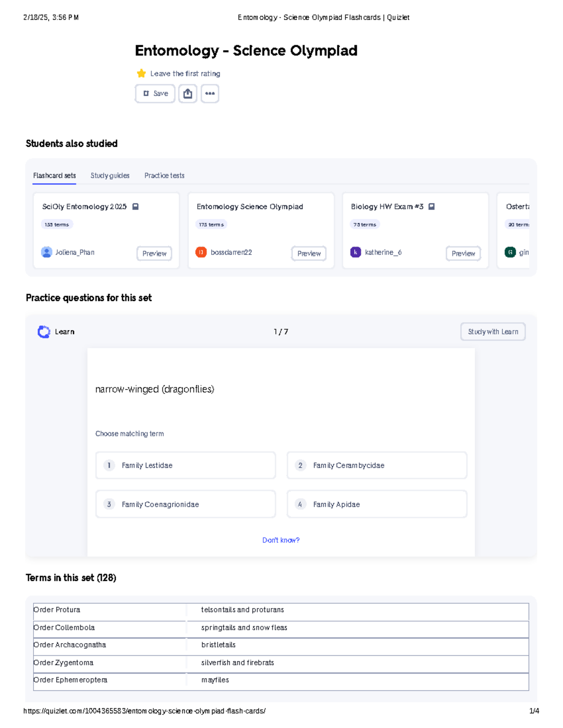Choose answer 3 Family Coenagrionidae
This screenshot has height=728, width=563.
click(x=185, y=504)
